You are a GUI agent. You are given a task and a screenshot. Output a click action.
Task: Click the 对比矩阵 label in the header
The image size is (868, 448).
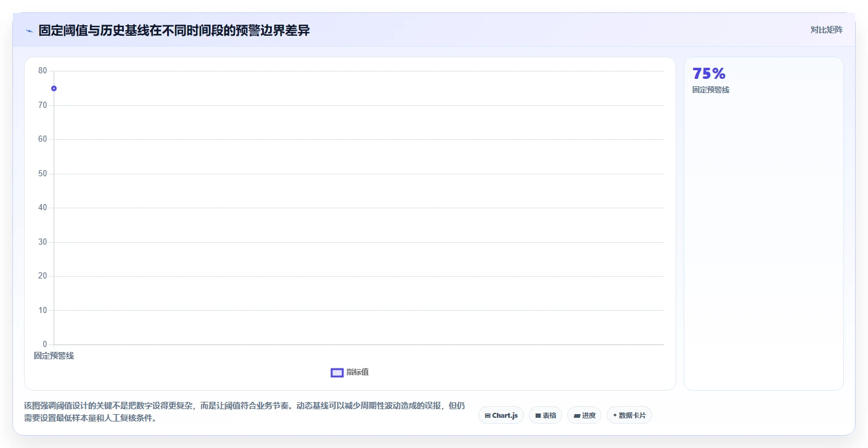click(x=826, y=30)
